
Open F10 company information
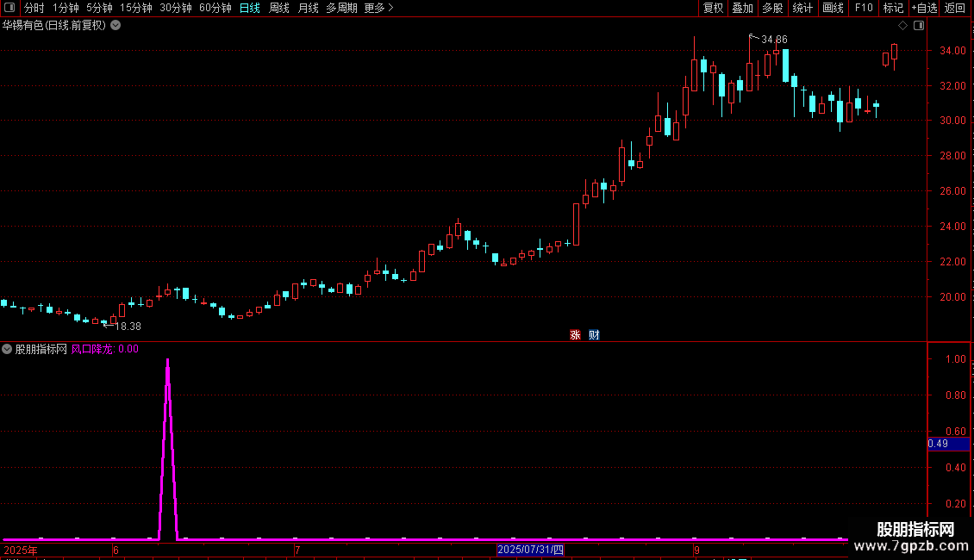tap(864, 8)
